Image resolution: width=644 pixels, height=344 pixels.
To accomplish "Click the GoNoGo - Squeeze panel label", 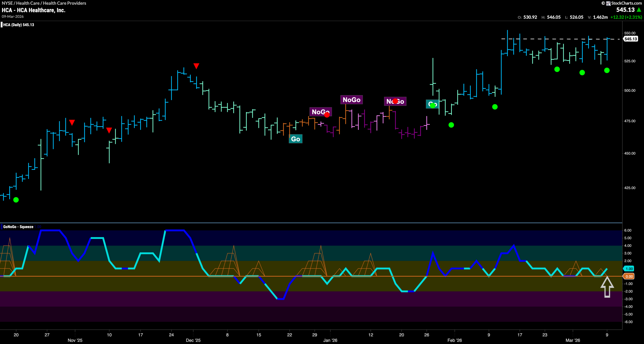I will tap(18, 227).
